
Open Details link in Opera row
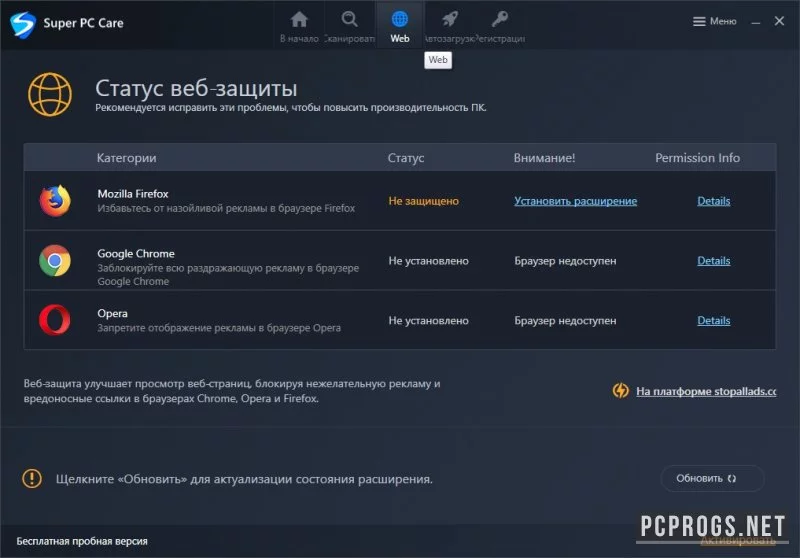click(x=714, y=320)
